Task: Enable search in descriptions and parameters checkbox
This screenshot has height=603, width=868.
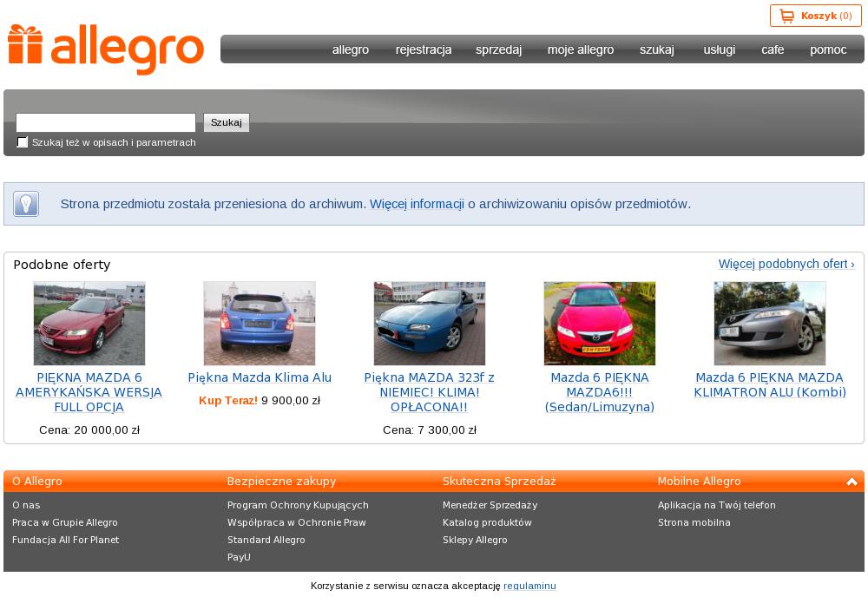Action: click(x=23, y=142)
